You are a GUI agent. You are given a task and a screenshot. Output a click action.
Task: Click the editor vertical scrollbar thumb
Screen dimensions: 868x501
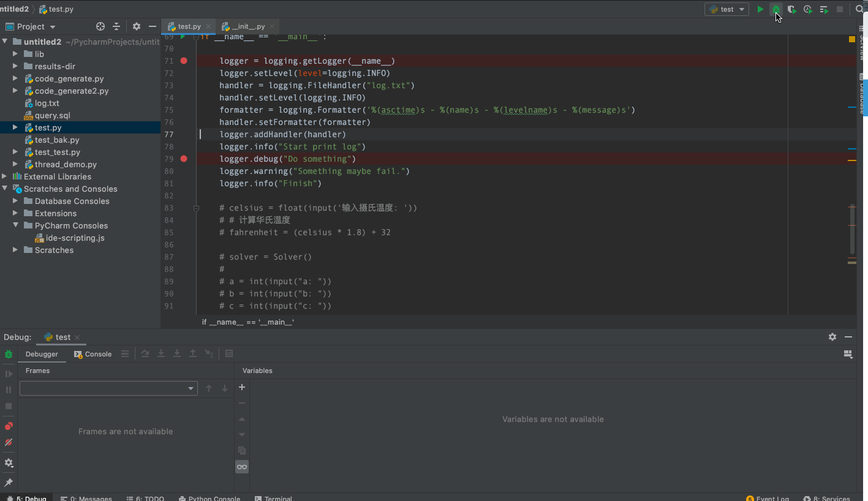852,229
